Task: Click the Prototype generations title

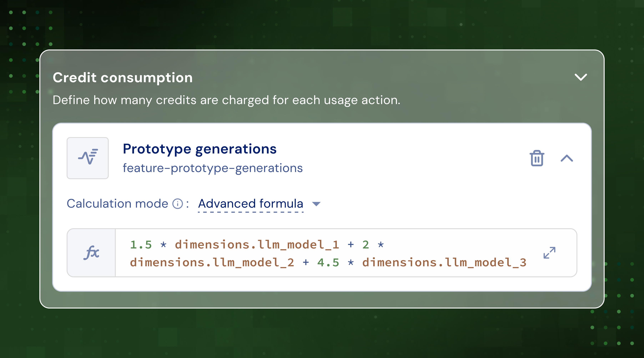Action: [200, 149]
